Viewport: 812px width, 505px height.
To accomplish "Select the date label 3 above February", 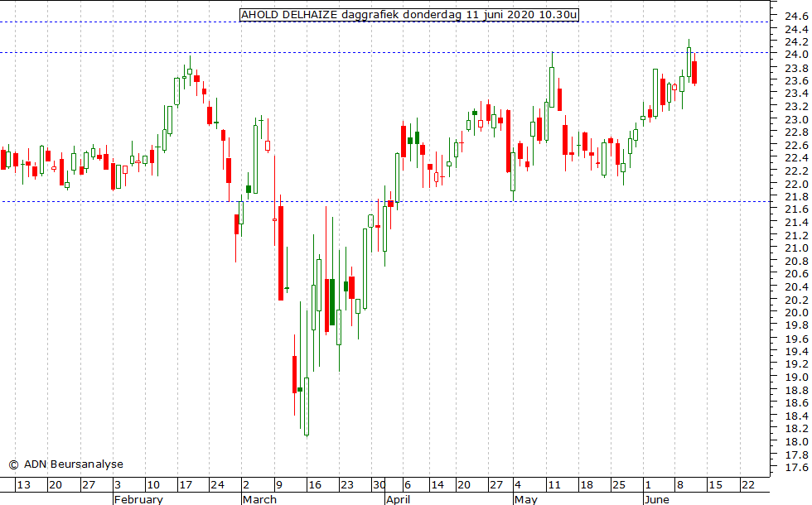I will click(x=118, y=485).
